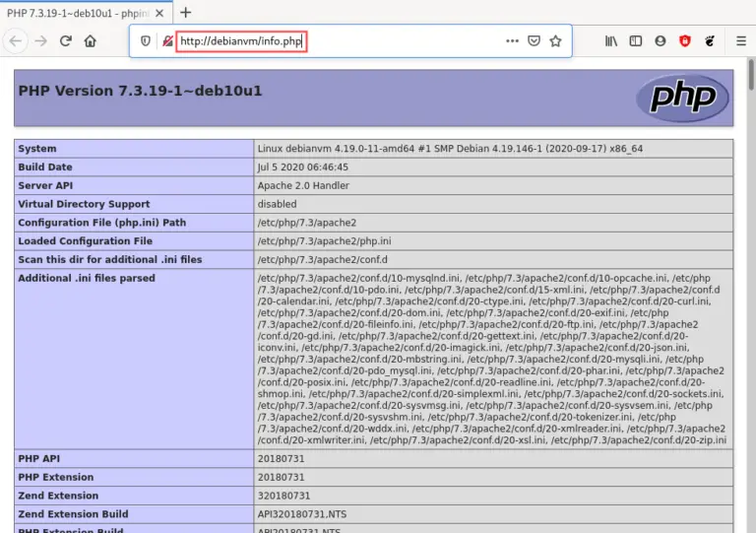The height and width of the screenshot is (533, 756).
Task: Click the extension icon next to hamburger menu
Action: (x=712, y=41)
